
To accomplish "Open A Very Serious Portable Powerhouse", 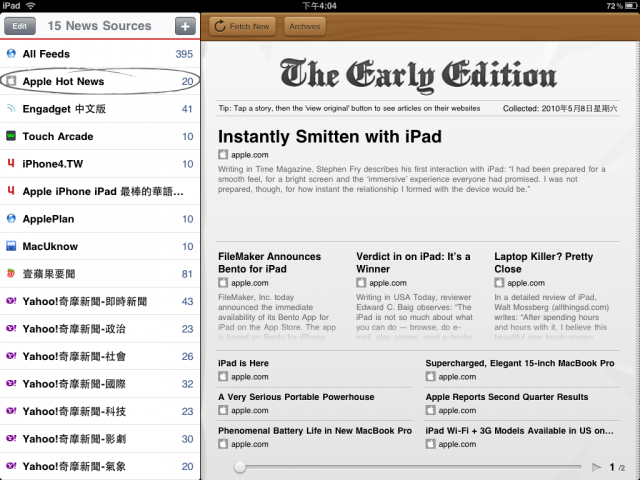I will click(296, 397).
